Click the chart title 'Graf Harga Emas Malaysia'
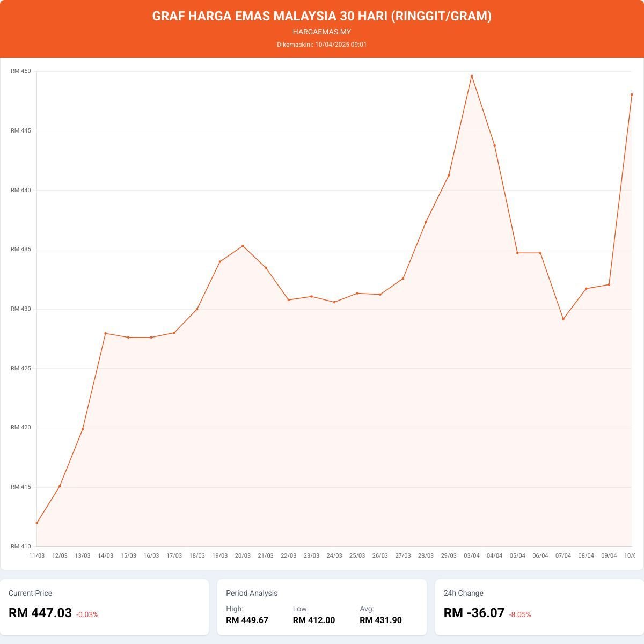 click(x=322, y=16)
